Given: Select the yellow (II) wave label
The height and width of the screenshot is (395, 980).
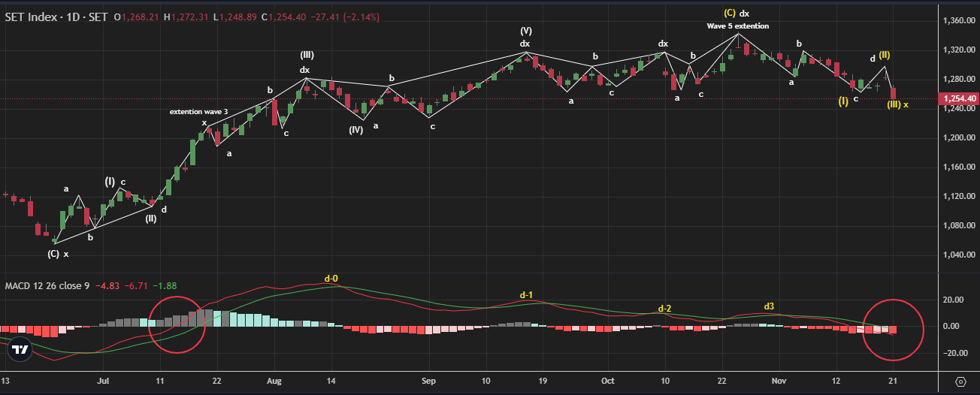Looking at the screenshot, I should click(x=885, y=55).
